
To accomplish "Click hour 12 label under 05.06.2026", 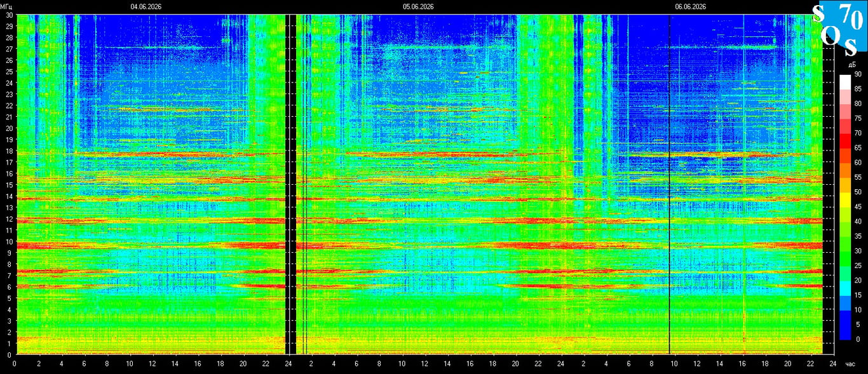I will click(x=424, y=364).
